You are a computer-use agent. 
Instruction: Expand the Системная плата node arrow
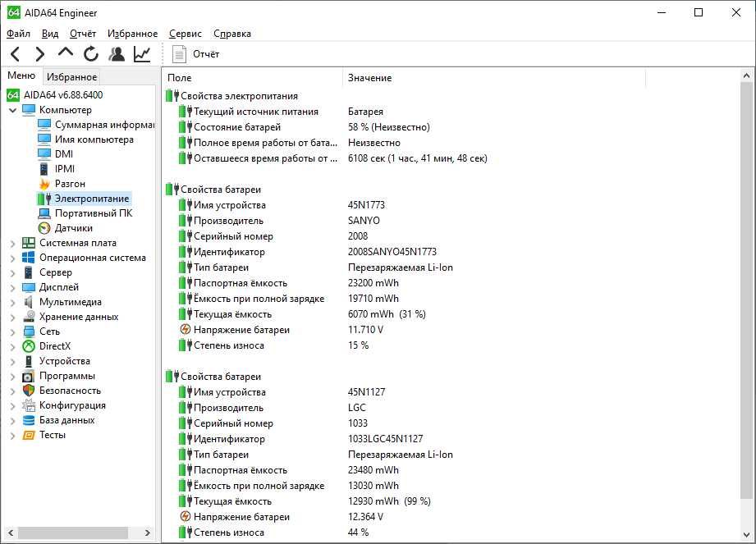click(x=13, y=244)
